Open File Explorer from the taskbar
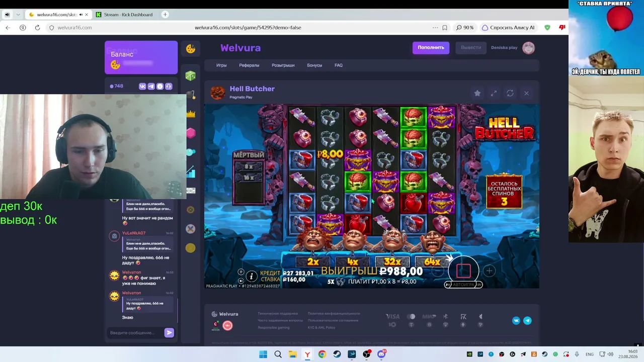644x362 pixels. [292, 354]
